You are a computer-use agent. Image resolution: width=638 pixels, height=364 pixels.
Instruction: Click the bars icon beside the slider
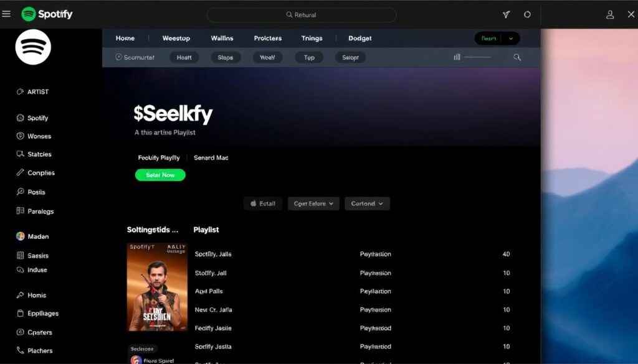point(457,57)
